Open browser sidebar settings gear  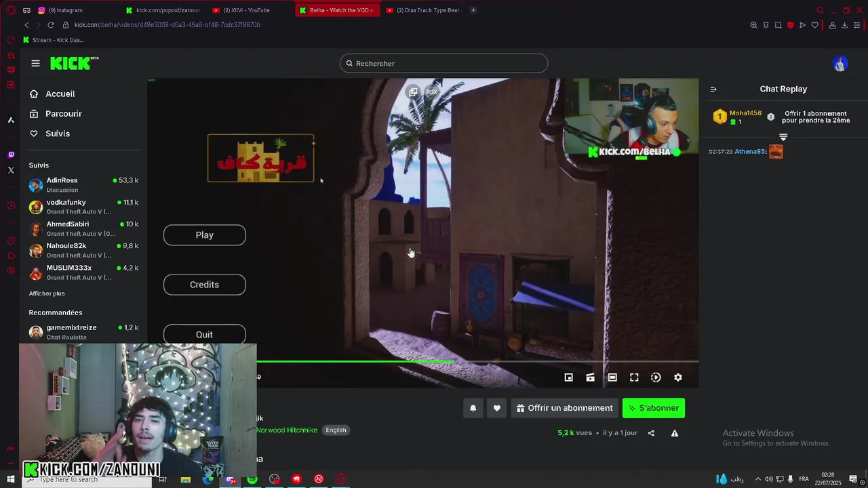point(11,270)
